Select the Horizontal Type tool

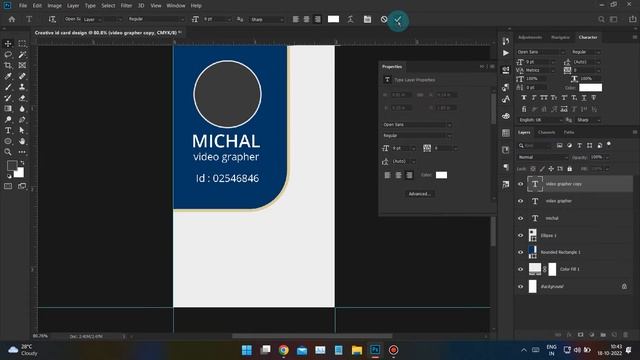[8, 130]
